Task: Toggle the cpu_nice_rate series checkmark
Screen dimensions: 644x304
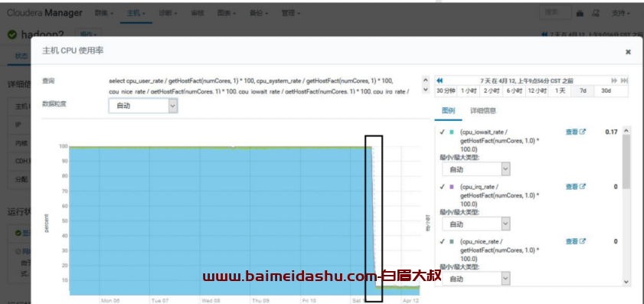Action: point(443,241)
